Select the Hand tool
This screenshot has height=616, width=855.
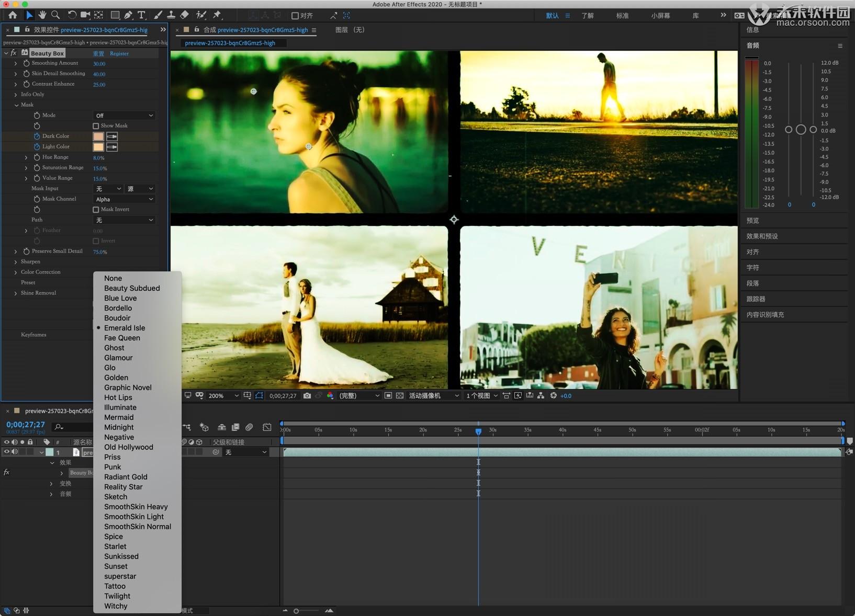point(42,15)
